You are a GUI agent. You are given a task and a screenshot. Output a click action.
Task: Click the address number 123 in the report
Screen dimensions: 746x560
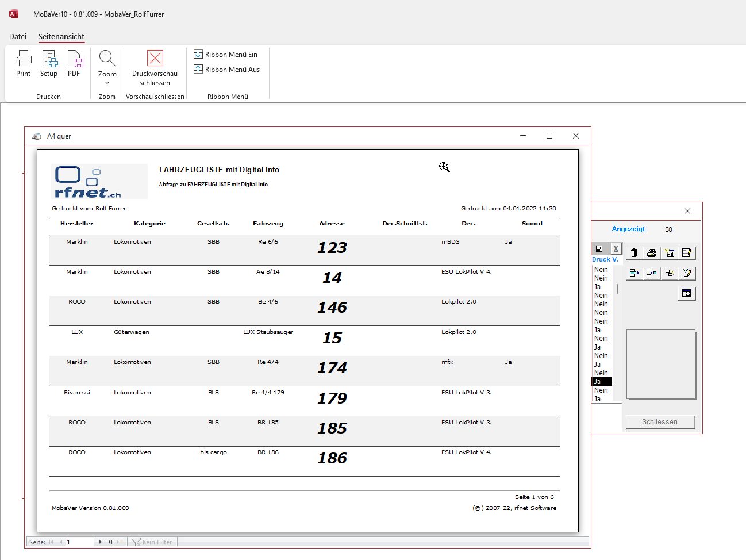[x=332, y=248]
